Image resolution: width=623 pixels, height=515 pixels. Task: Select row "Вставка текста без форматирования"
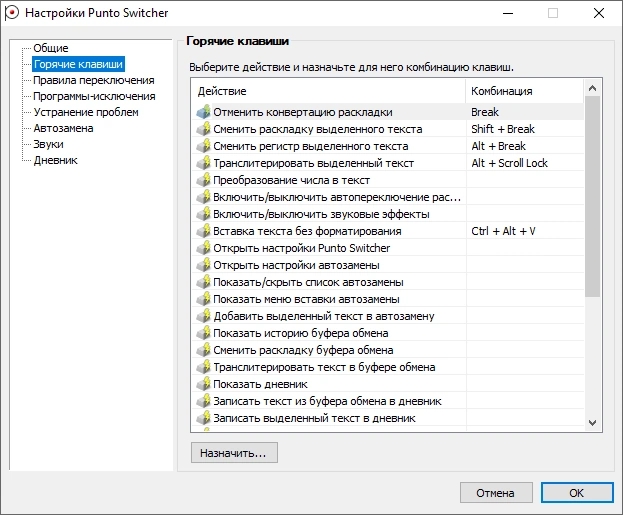pyautogui.click(x=388, y=231)
